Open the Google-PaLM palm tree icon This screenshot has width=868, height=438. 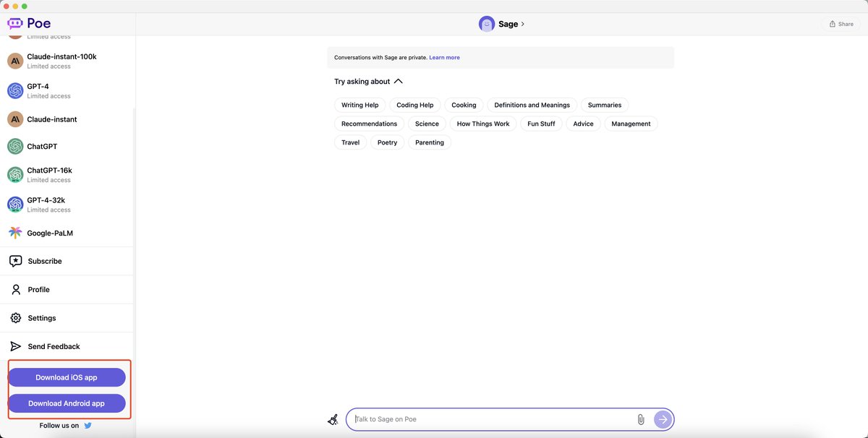coord(15,233)
